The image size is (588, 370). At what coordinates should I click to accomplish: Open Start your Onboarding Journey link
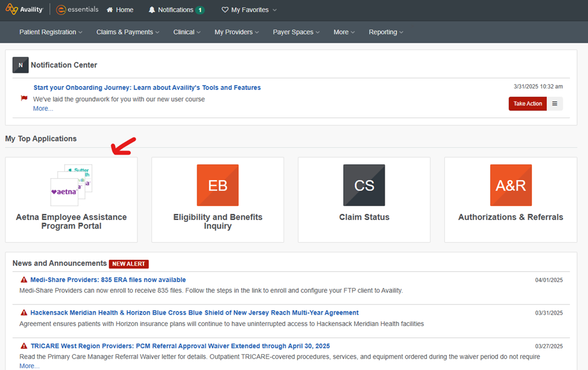[147, 87]
